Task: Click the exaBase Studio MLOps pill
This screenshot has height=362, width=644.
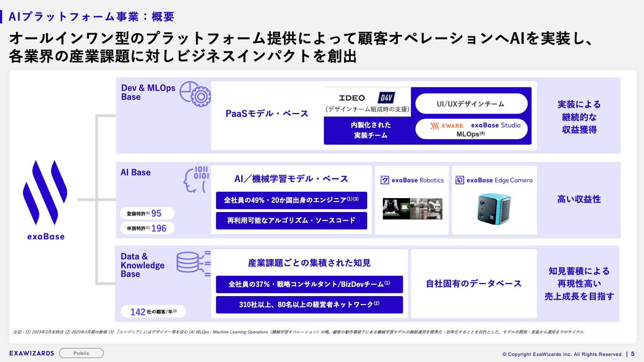Action: [471, 129]
